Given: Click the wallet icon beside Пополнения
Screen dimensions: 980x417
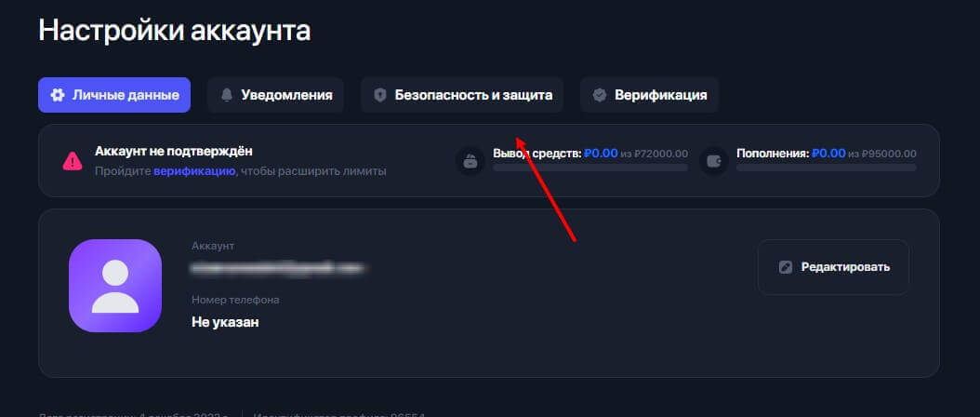Looking at the screenshot, I should (714, 161).
